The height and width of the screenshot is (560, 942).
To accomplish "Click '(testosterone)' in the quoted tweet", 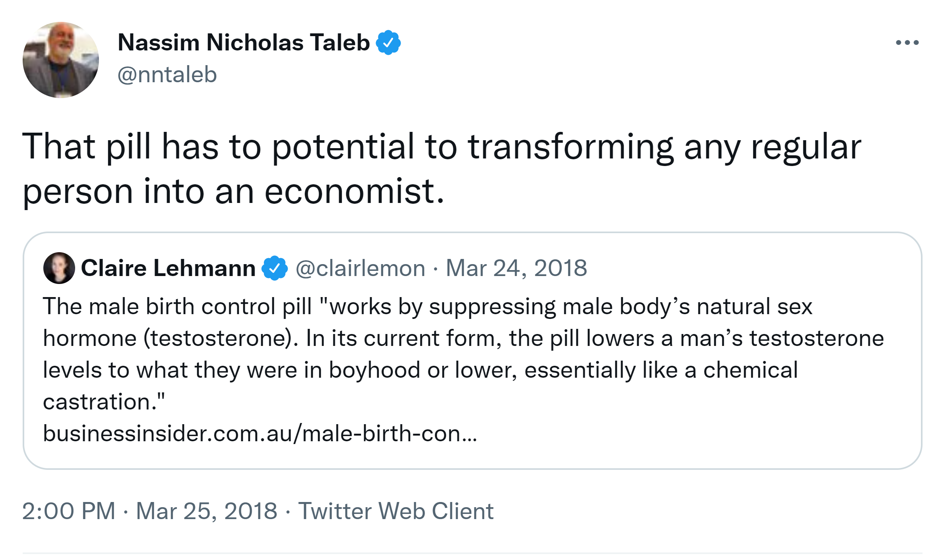I will pos(220,338).
